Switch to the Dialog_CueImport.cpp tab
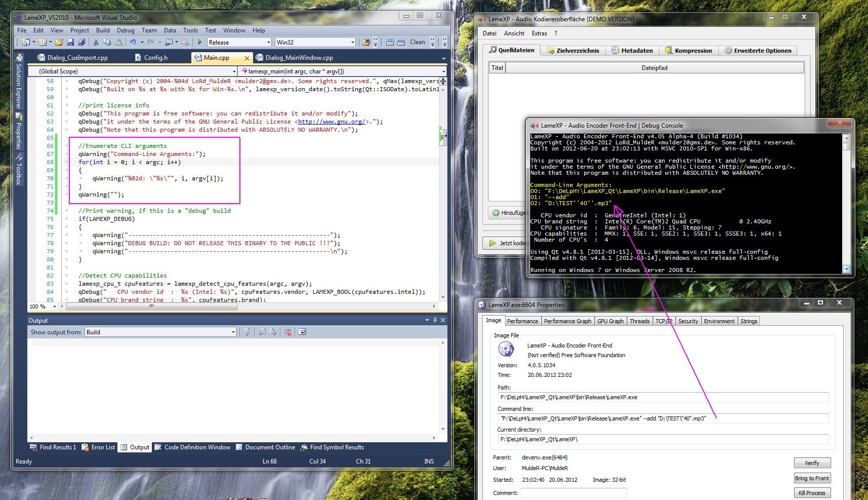 [x=73, y=58]
